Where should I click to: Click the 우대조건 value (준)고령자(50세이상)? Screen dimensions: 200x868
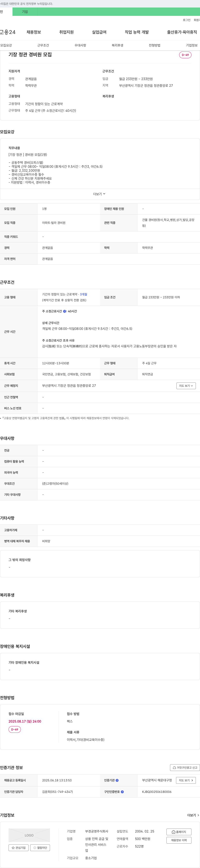[x=55, y=483]
